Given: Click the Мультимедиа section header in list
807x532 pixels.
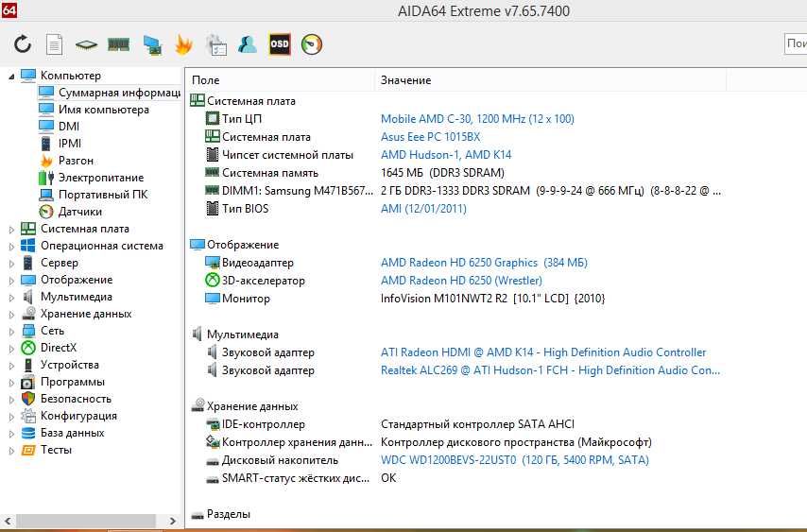Looking at the screenshot, I should click(x=243, y=335).
